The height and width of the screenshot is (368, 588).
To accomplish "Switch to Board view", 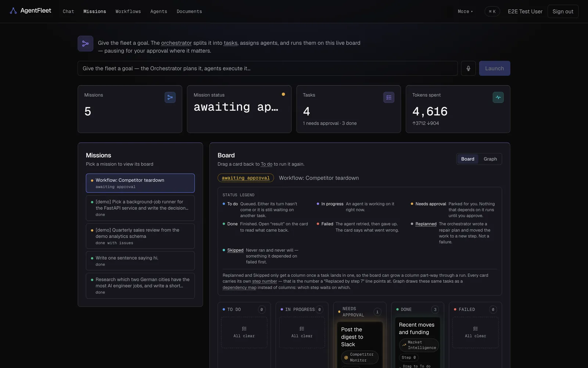I will pyautogui.click(x=467, y=159).
